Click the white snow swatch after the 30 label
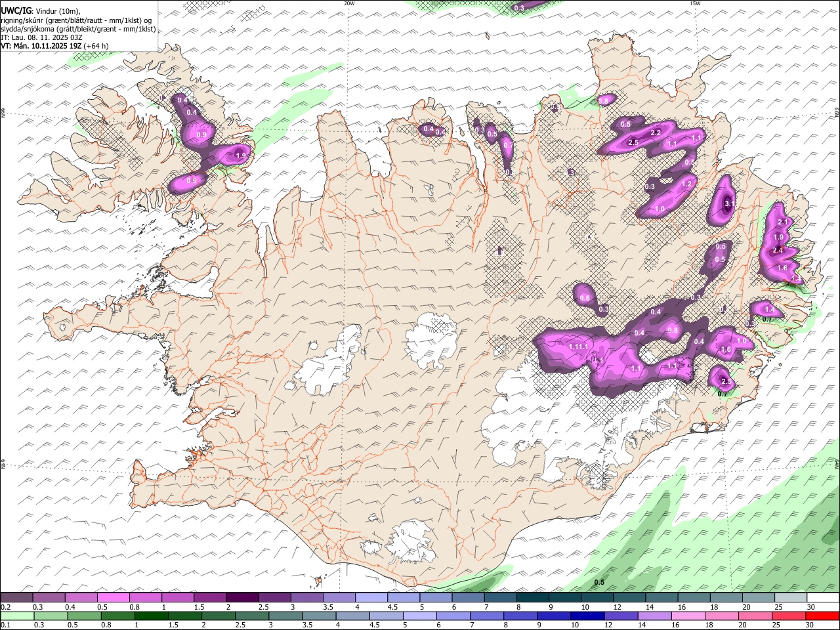The height and width of the screenshot is (630, 840). click(823, 598)
